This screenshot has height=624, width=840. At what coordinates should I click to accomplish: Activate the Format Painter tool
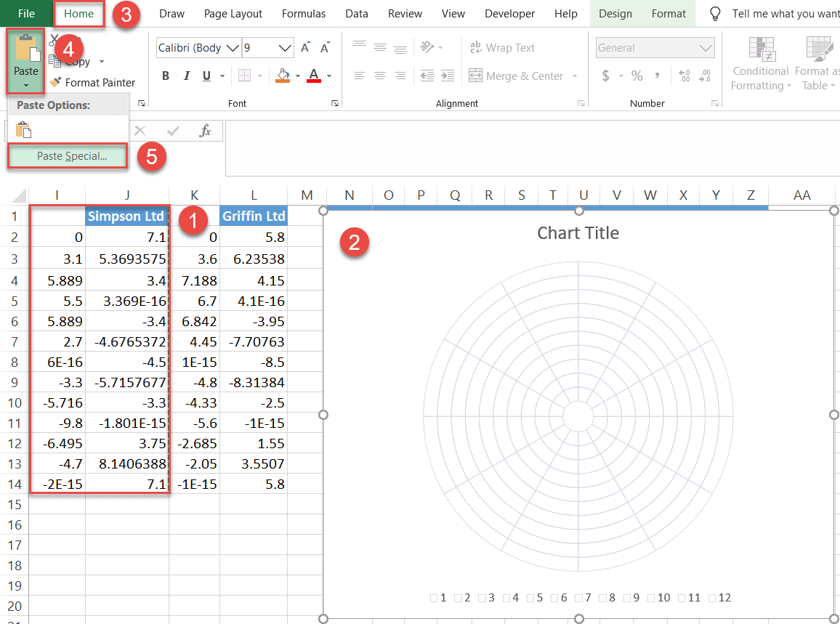coord(94,82)
